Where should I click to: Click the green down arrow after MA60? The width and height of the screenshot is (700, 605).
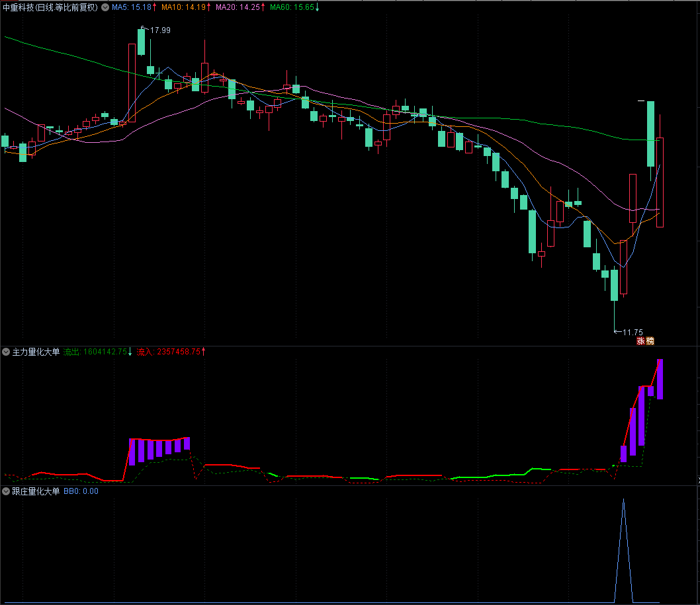(317, 7)
